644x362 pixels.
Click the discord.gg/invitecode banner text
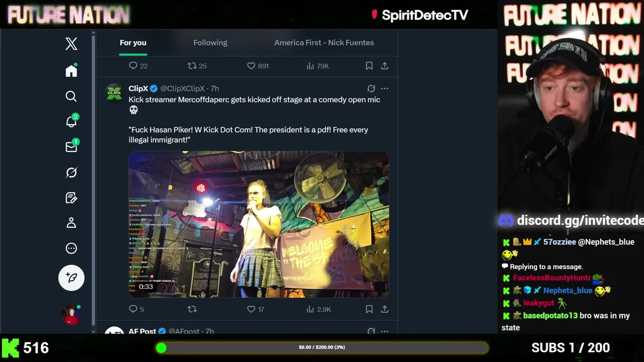[x=580, y=220]
